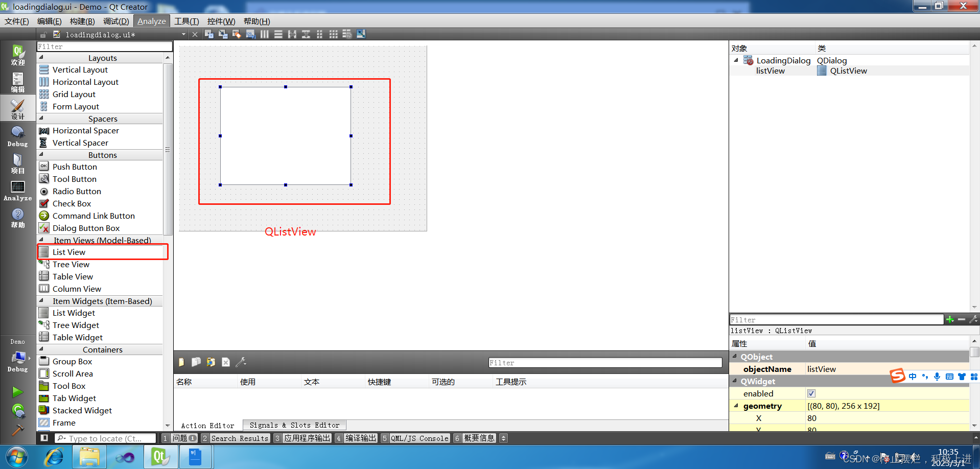Click the Delete action icon in Action Editor
Screen dimensions: 980x469
226,362
